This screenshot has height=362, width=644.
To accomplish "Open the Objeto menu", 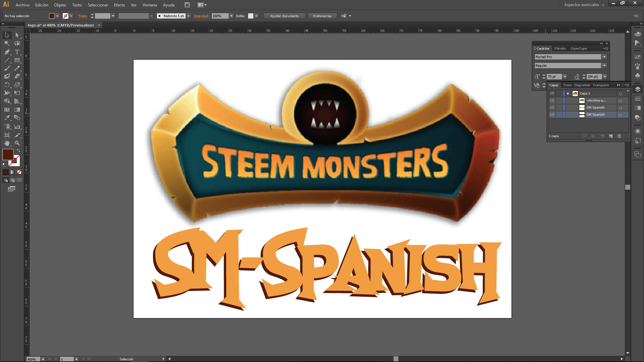I will pyautogui.click(x=60, y=5).
